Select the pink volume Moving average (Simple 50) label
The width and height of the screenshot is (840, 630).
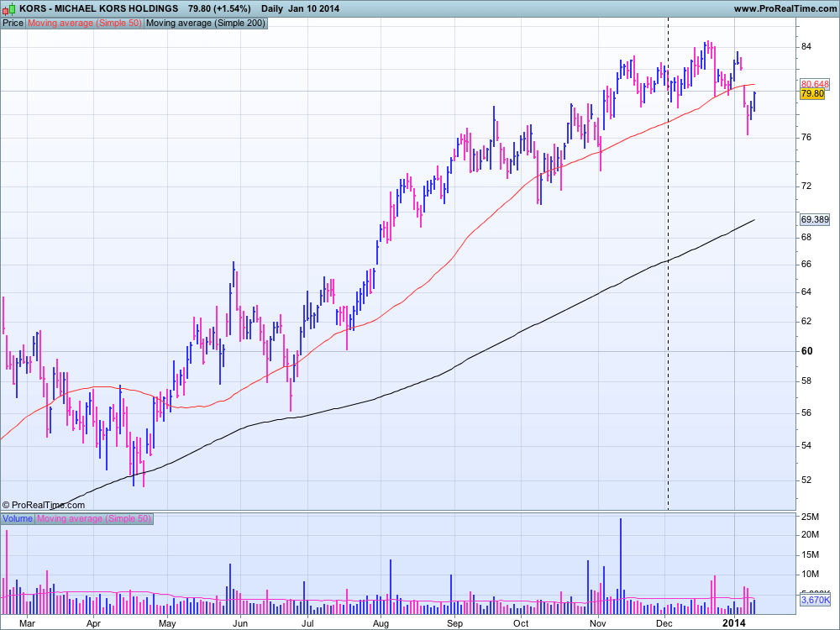coord(94,518)
